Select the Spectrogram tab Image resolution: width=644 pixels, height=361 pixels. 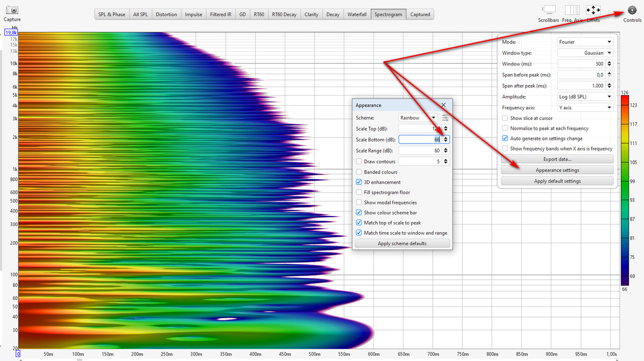[388, 15]
